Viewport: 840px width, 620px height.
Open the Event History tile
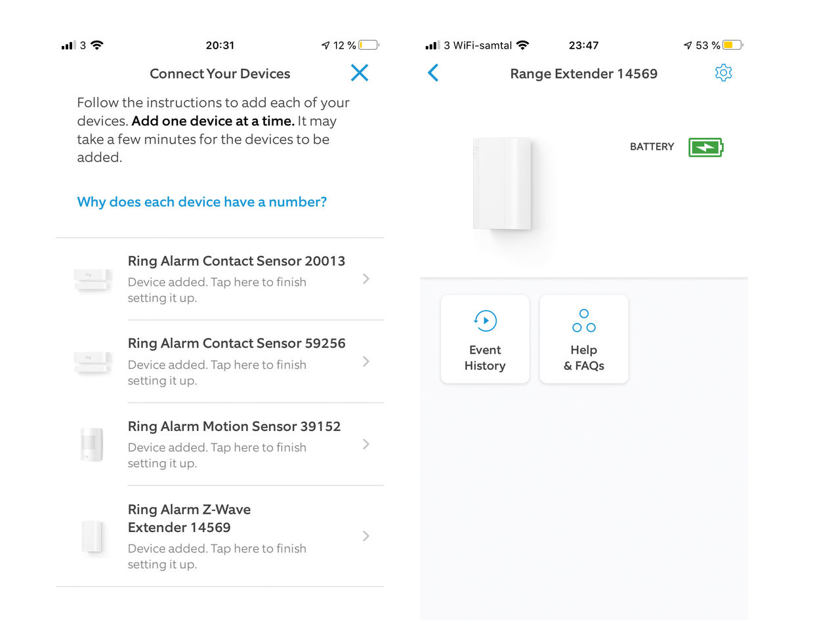(x=485, y=339)
